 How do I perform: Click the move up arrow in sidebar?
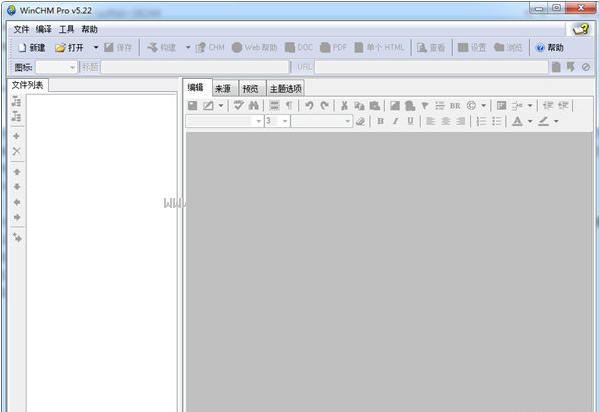coord(17,172)
